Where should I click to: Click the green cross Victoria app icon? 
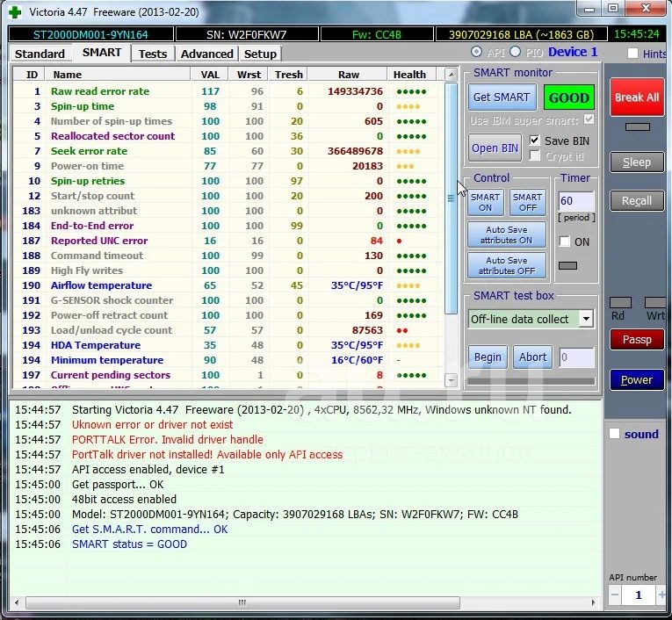pos(15,12)
